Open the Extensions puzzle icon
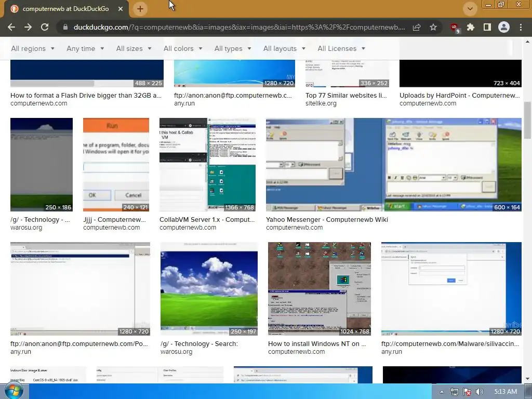This screenshot has width=532, height=399. click(x=471, y=27)
